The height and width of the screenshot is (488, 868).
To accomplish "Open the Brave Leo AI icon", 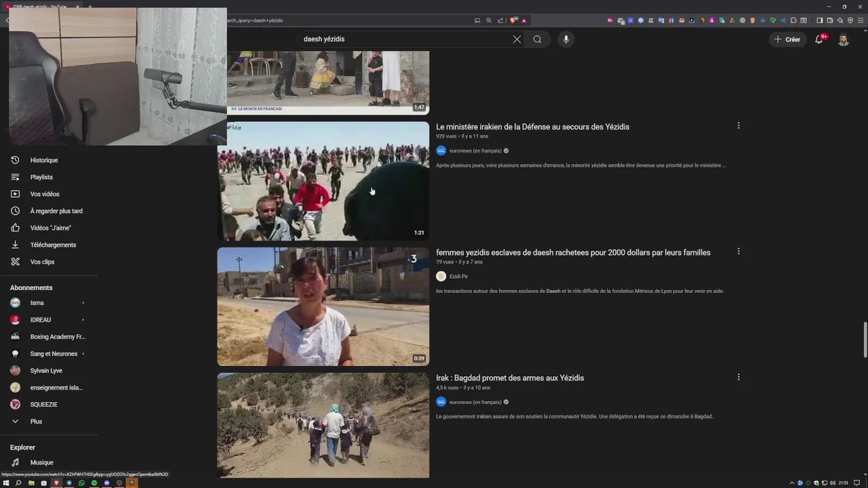I will coord(840,20).
